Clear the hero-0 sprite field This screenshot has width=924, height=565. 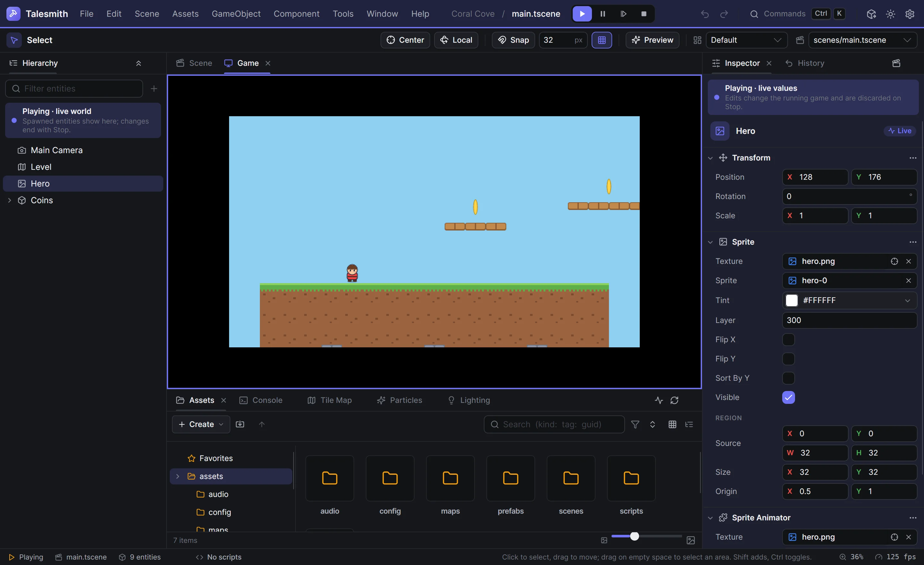click(908, 281)
